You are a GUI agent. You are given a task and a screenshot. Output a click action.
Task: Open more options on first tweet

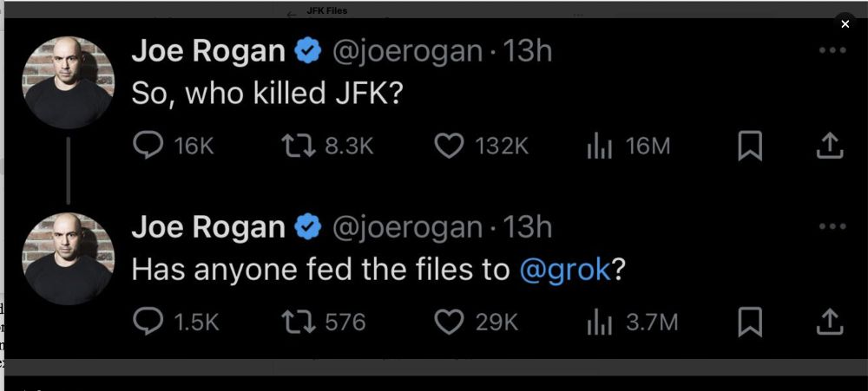coord(832,51)
